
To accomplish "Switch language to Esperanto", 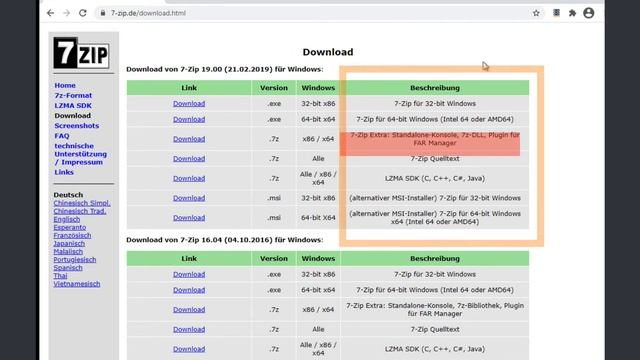I will click(x=69, y=227).
